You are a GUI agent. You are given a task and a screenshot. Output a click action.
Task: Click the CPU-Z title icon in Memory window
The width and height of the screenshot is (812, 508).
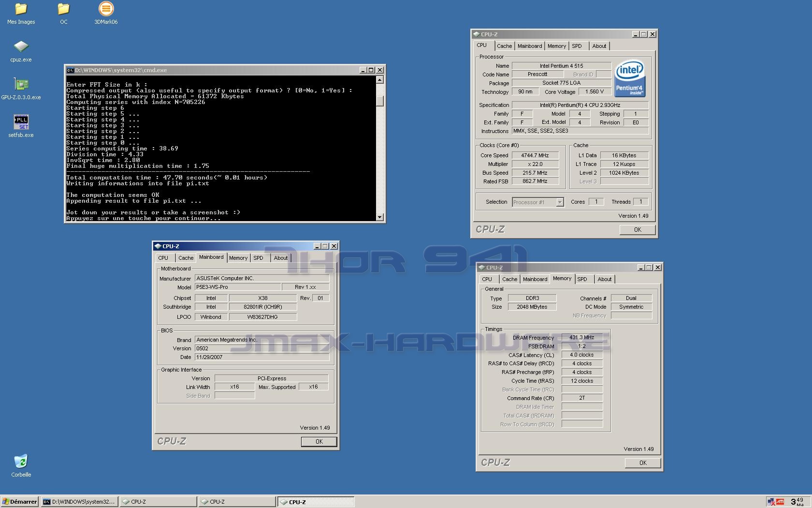click(481, 268)
